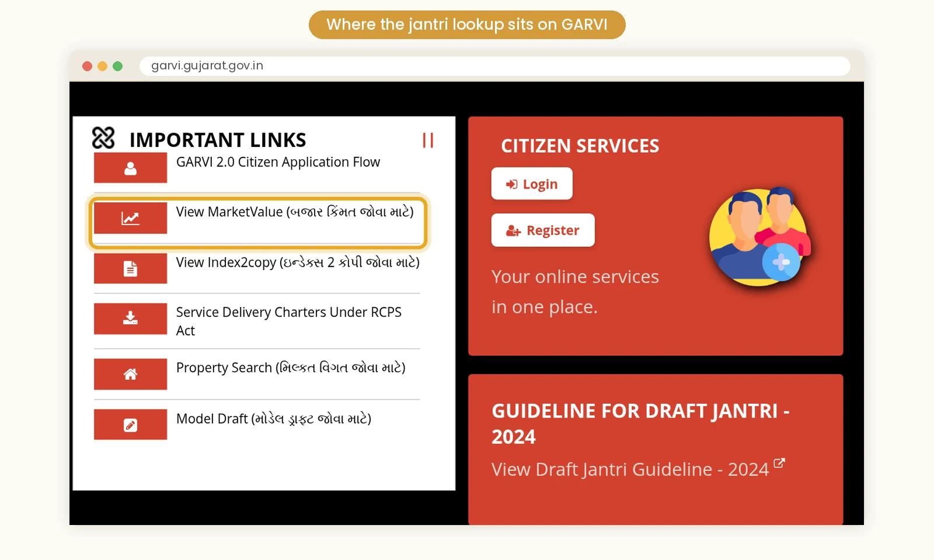934x560 pixels.
Task: Click the citizens illustration in Citizen Services
Action: coord(759,236)
